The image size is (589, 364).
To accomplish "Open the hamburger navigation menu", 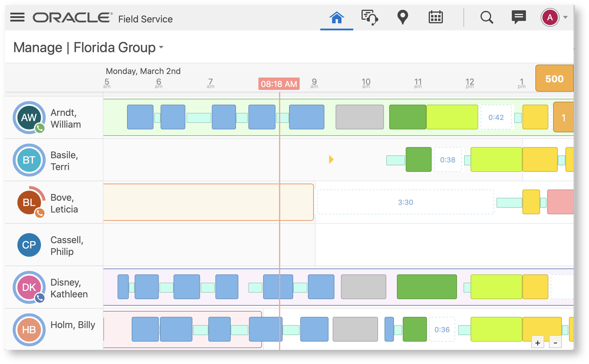I will (17, 17).
